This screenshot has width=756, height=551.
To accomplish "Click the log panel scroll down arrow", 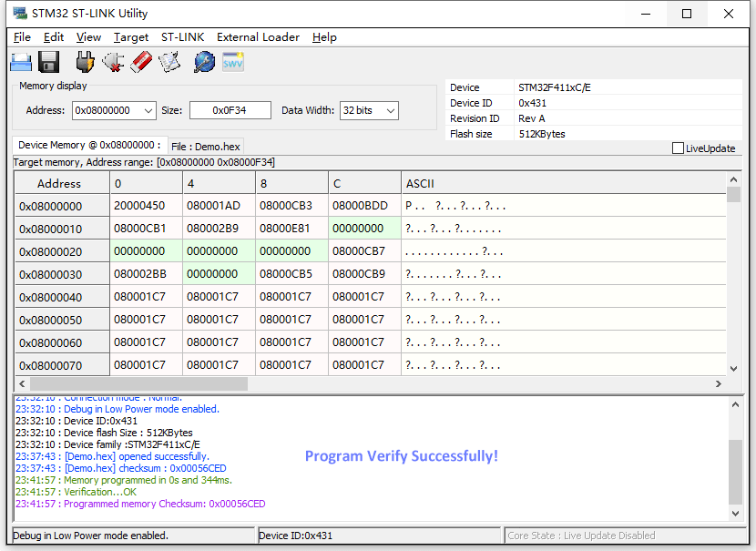I will coord(735,514).
